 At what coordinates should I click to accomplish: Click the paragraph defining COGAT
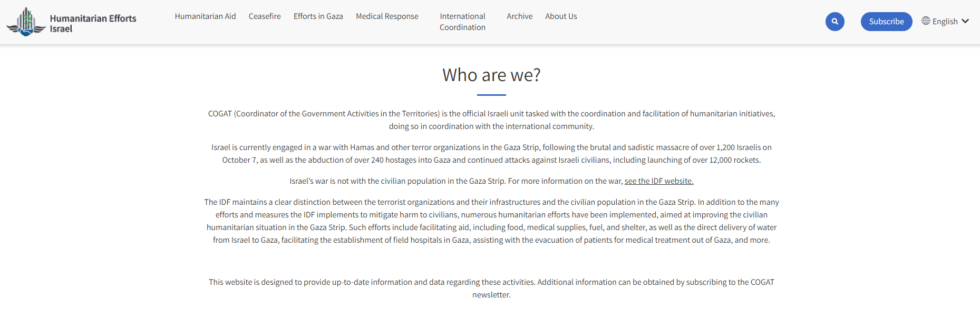coord(491,120)
